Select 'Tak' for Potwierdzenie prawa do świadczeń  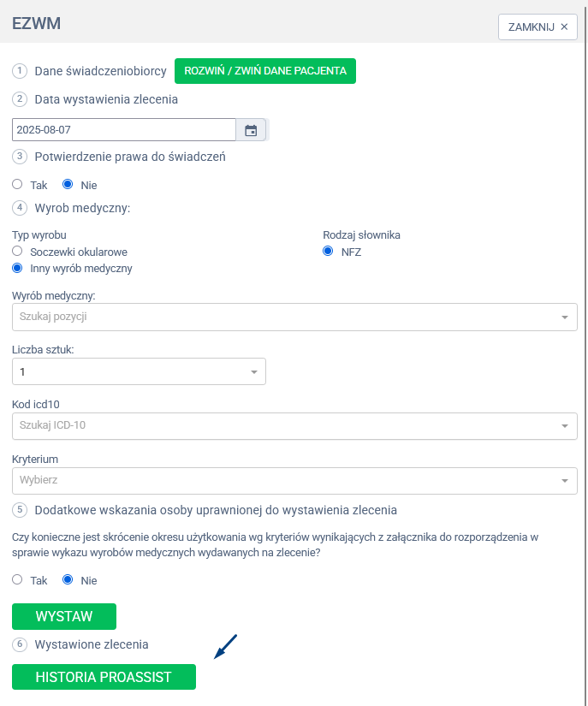point(17,184)
